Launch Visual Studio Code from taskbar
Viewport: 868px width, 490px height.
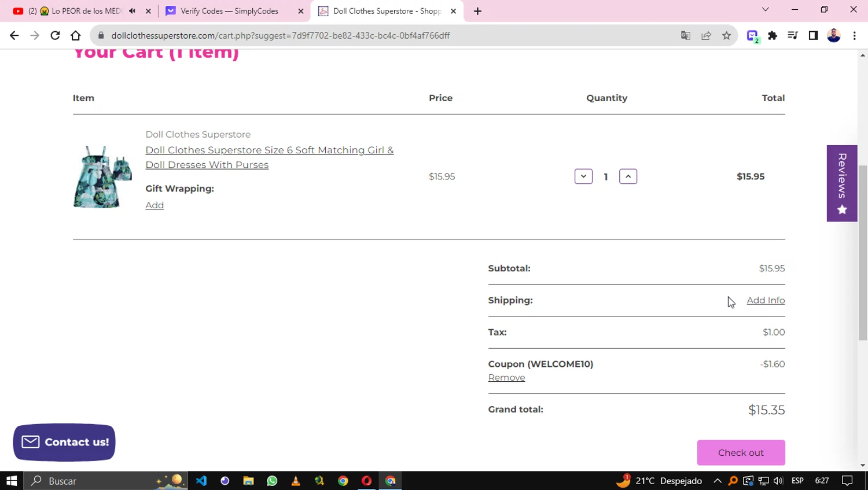201,481
